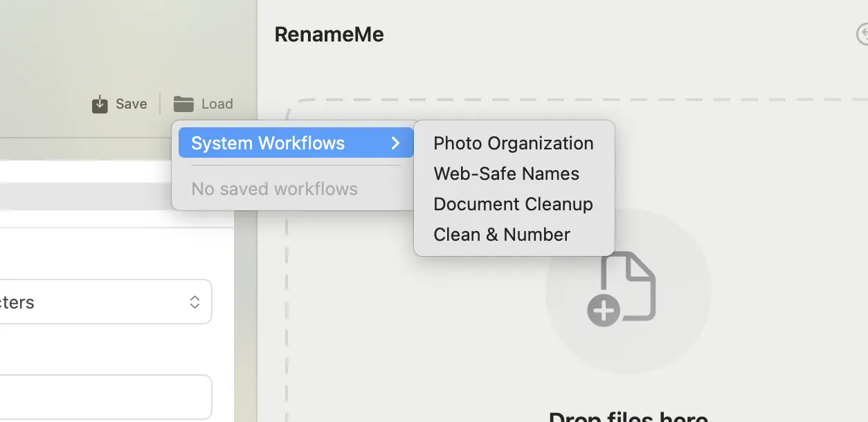The height and width of the screenshot is (422, 868).
Task: Click the plus badge on file icon
Action: [604, 311]
